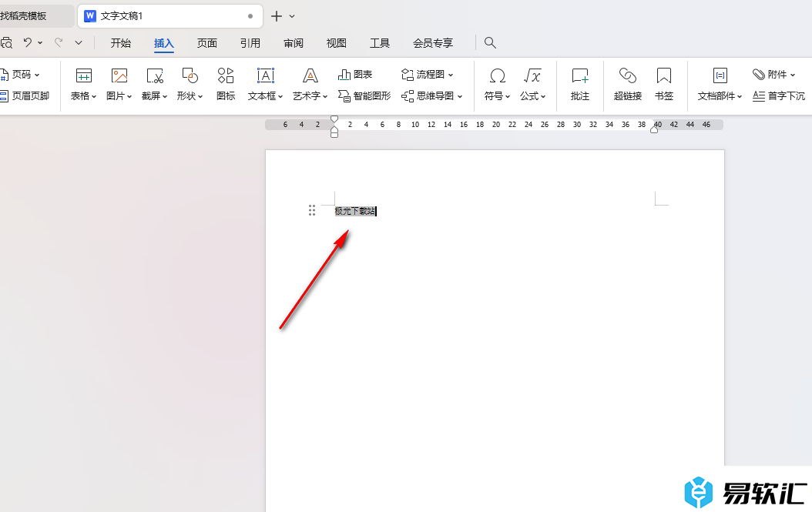Image resolution: width=812 pixels, height=512 pixels.
Task: Apply 首字下沉 drop cap
Action: (x=779, y=95)
